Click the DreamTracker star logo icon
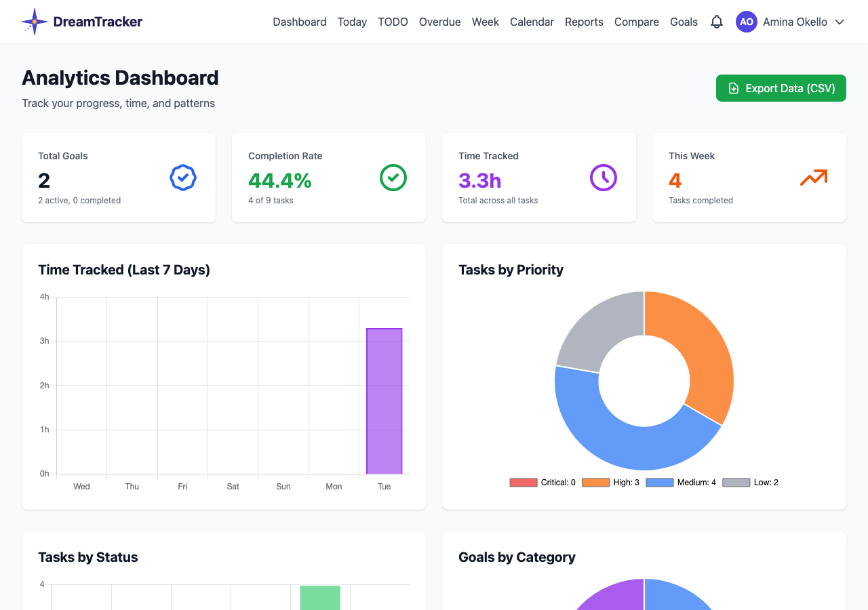The width and height of the screenshot is (868, 610). click(x=35, y=22)
